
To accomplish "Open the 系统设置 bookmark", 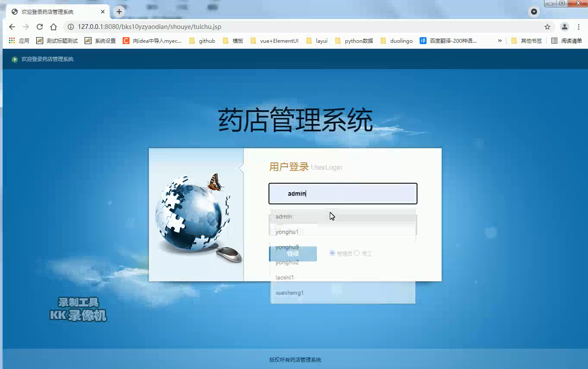I will click(x=100, y=41).
